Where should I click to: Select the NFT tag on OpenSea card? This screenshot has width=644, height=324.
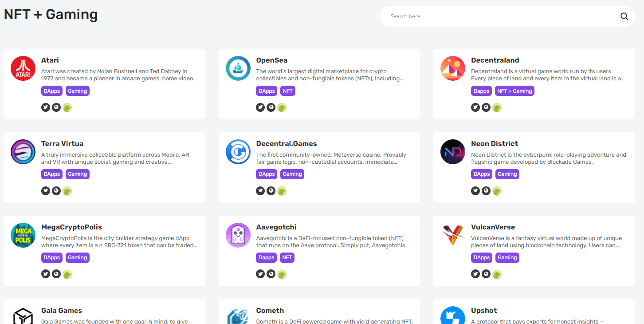(x=288, y=91)
